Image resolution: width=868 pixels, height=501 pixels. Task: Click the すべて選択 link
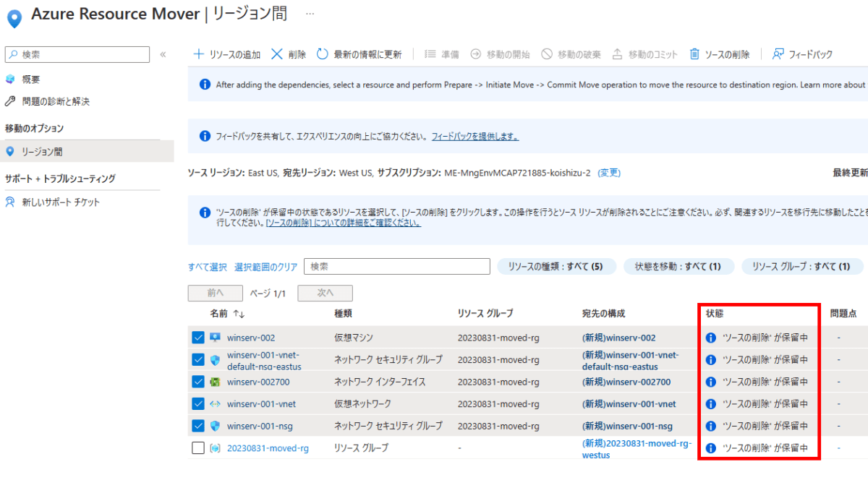[208, 267]
